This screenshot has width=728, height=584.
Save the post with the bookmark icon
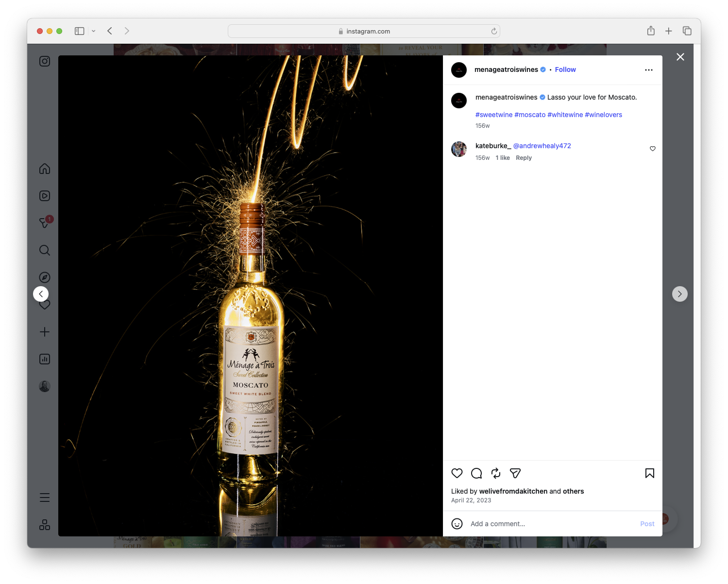pos(649,473)
